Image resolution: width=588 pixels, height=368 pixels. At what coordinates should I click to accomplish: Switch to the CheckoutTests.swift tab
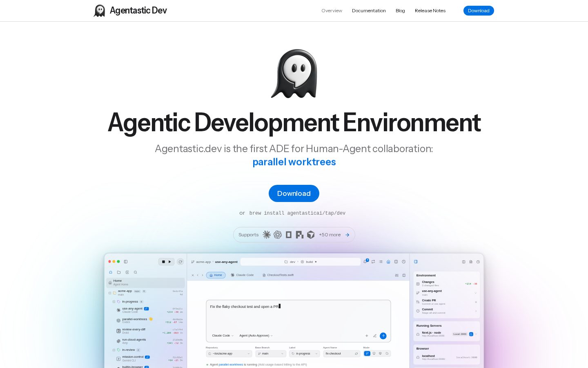278,275
